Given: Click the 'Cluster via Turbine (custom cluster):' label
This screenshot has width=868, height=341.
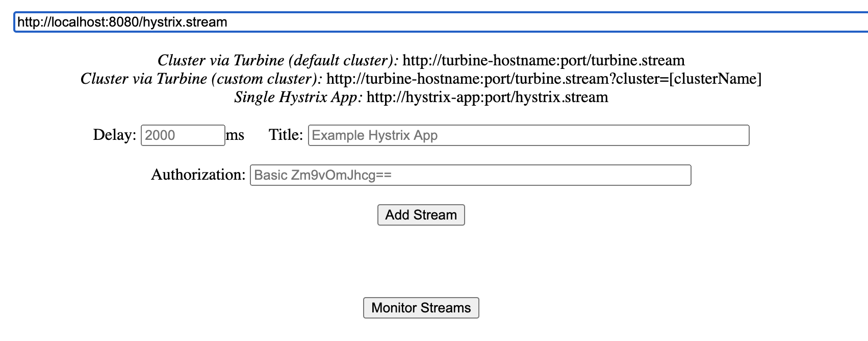Looking at the screenshot, I should (x=201, y=79).
